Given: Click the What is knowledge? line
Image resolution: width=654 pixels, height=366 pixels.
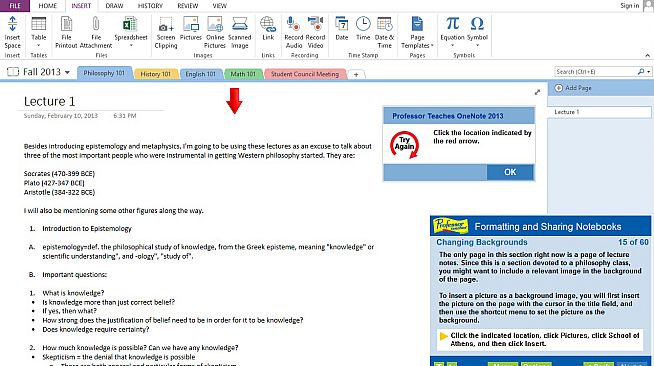Looking at the screenshot, I should (x=73, y=293).
